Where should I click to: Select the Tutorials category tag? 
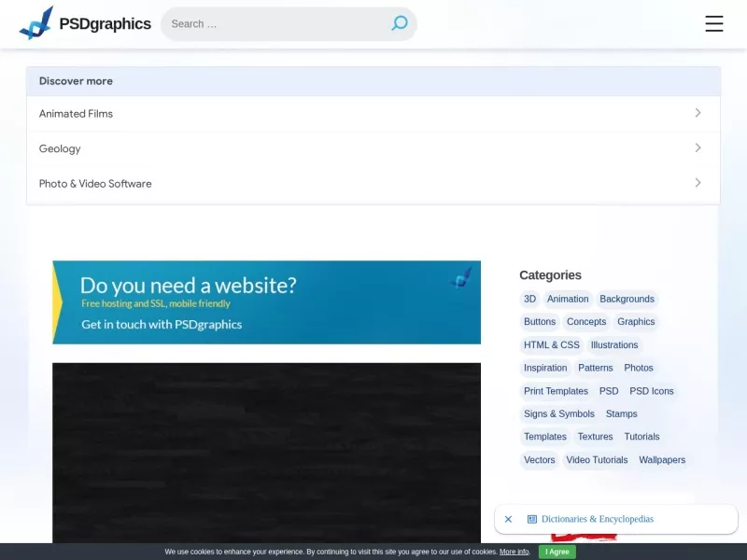pyautogui.click(x=641, y=437)
